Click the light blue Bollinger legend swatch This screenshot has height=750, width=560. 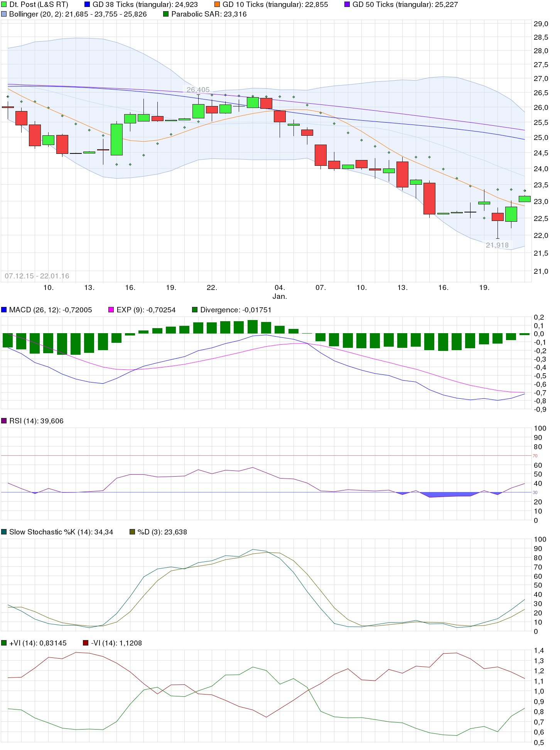coord(4,14)
